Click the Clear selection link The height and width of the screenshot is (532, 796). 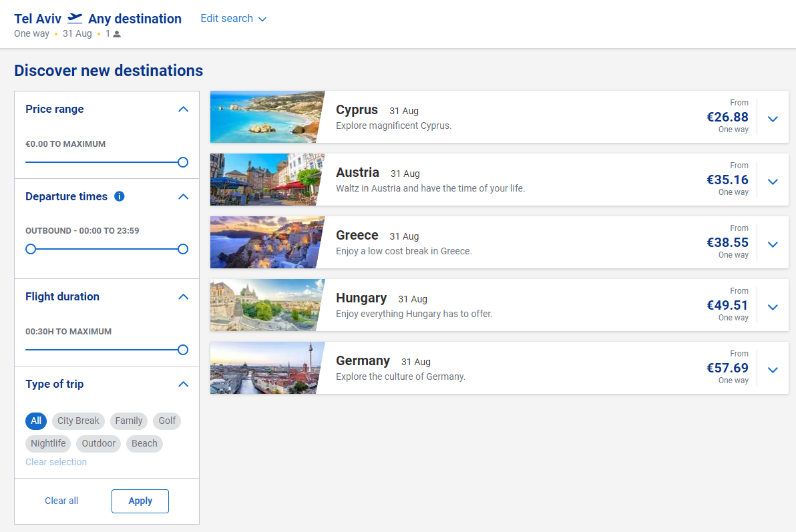point(56,462)
